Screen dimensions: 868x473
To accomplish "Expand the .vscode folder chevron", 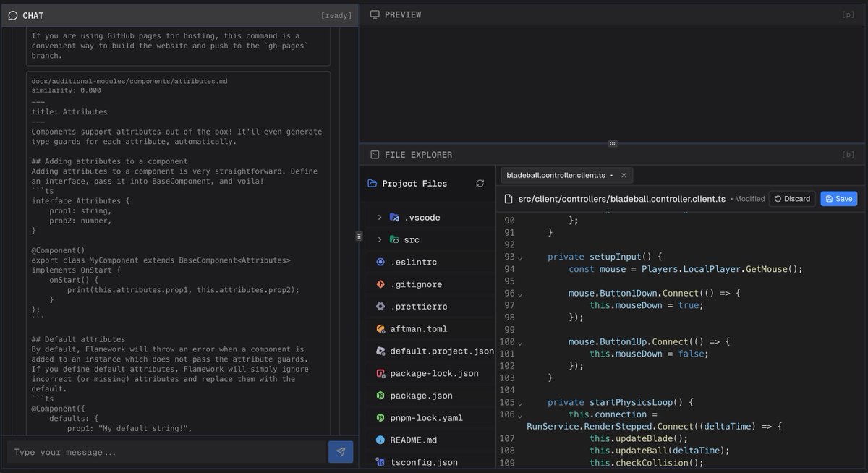I will click(x=380, y=218).
